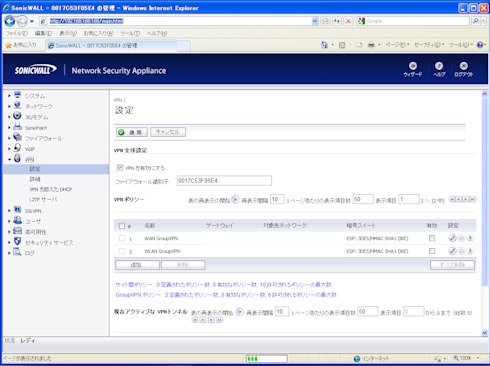Viewport: 490px width, 366px height.
Task: Start active tunnels table refresh play icon
Action: [x=239, y=312]
